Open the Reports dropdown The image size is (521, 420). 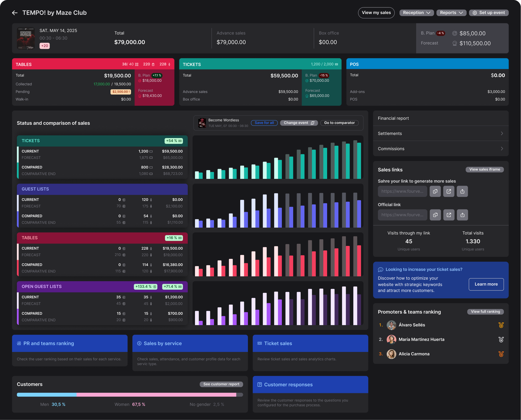pos(451,13)
